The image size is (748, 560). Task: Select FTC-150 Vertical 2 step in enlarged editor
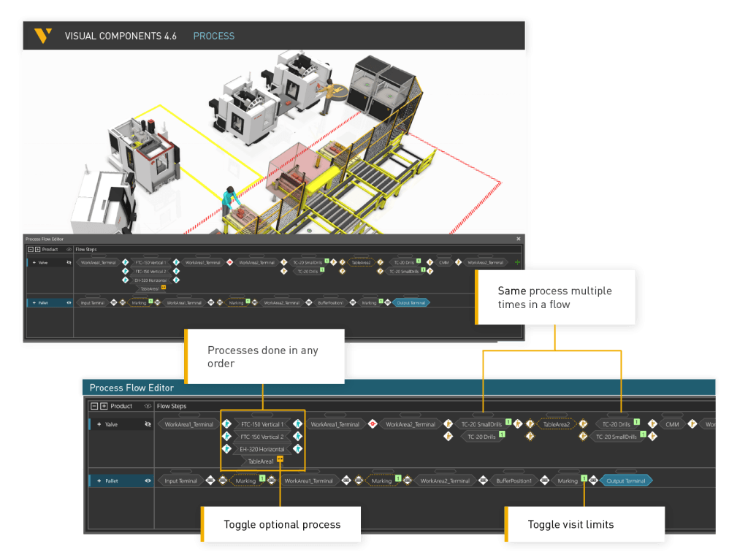(x=262, y=437)
